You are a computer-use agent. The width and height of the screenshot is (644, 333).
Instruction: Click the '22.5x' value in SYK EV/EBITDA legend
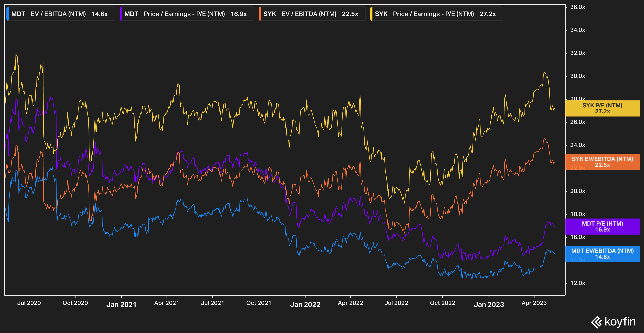click(350, 14)
